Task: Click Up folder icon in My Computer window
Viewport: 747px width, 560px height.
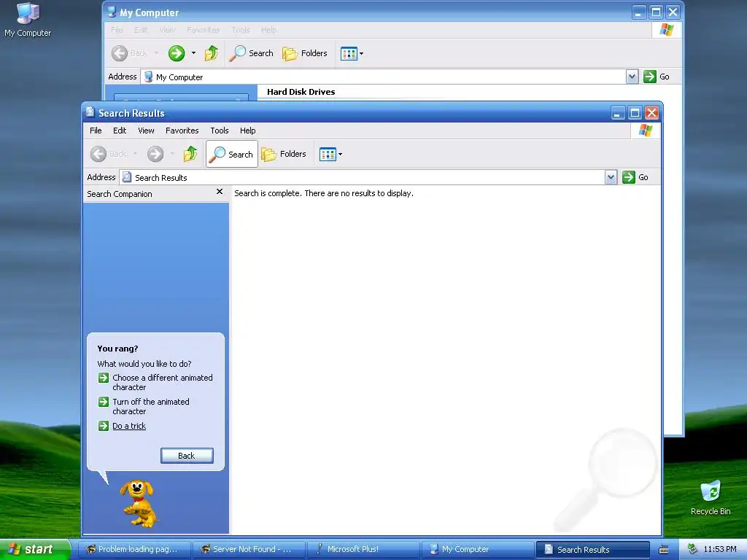Action: [x=212, y=52]
